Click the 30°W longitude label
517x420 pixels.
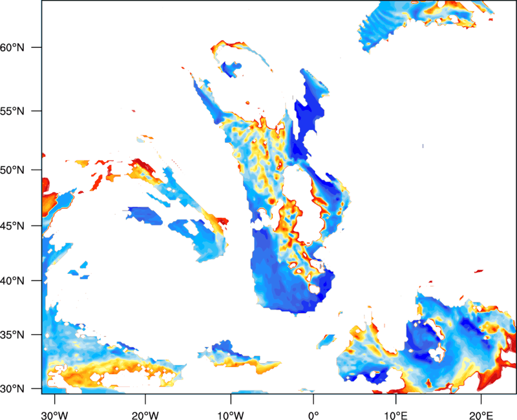point(54,415)
